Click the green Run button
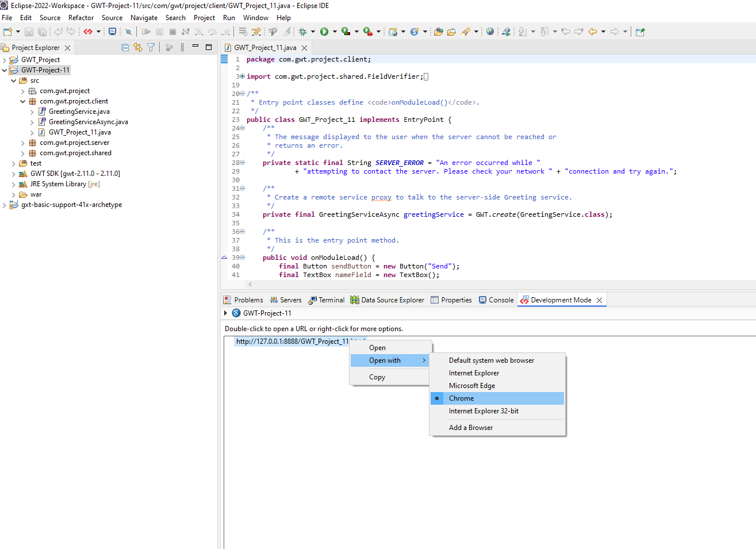756x549 pixels. [x=324, y=32]
